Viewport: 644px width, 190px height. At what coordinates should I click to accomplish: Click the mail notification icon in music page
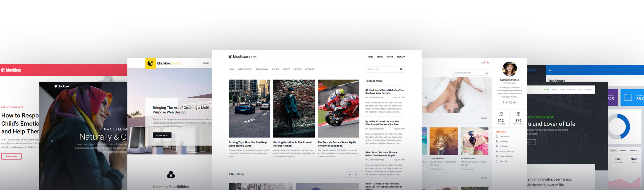click(483, 62)
